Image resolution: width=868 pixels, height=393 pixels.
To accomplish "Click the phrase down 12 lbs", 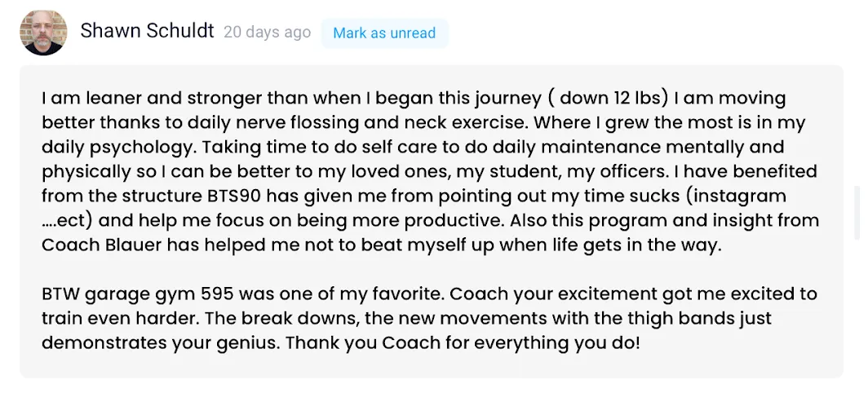I will [x=611, y=99].
